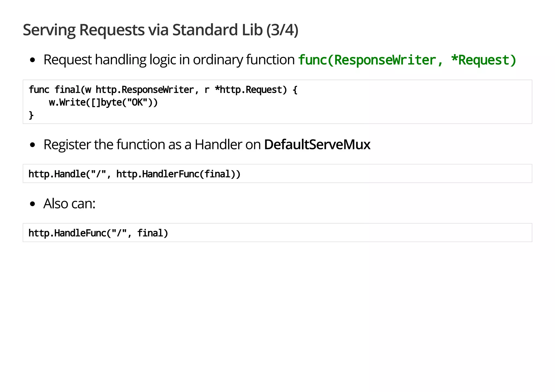Click the bullet text 'Also can:'
Viewport: 555px width, 392px height.
(x=69, y=203)
